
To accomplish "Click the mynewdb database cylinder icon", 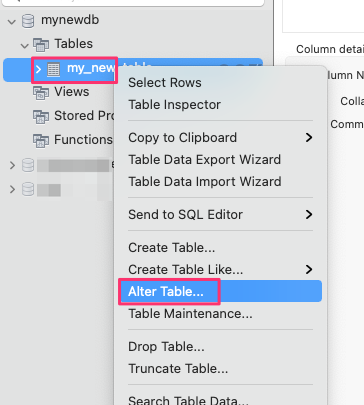I will coord(28,21).
